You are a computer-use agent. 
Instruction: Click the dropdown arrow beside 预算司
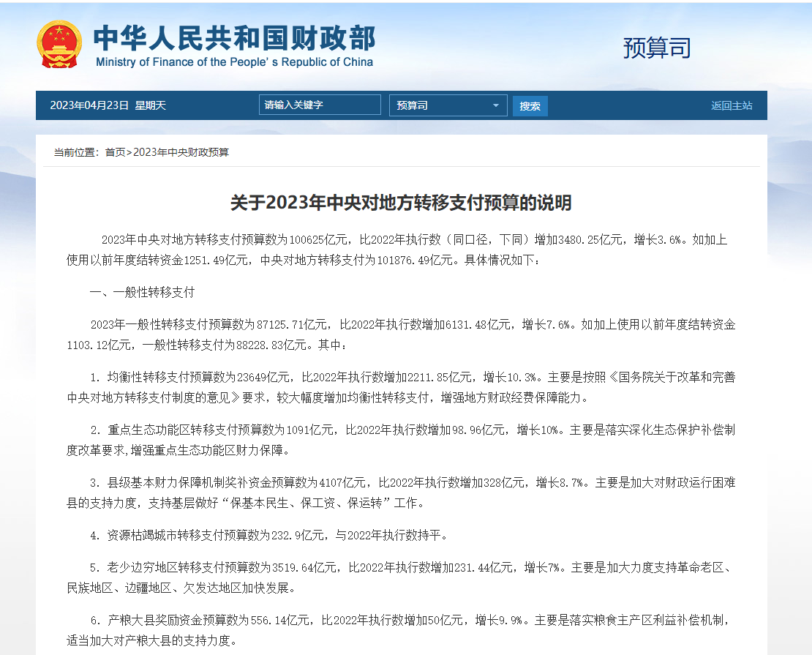(497, 105)
